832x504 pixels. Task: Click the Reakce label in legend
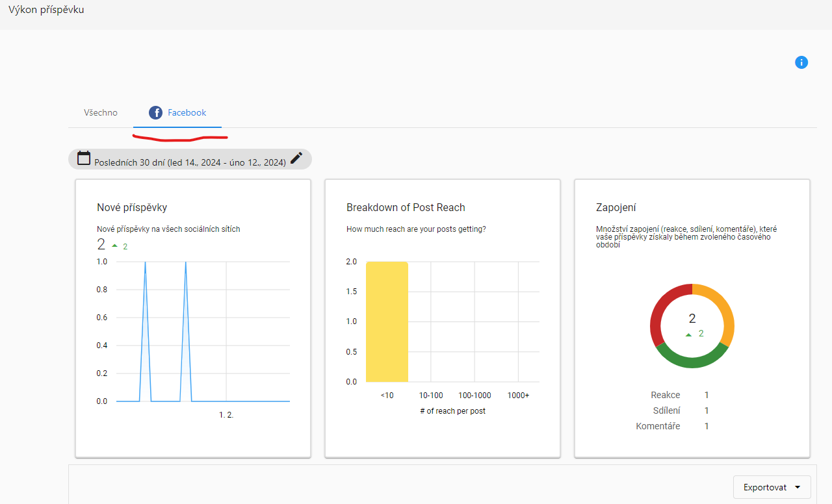pyautogui.click(x=666, y=395)
